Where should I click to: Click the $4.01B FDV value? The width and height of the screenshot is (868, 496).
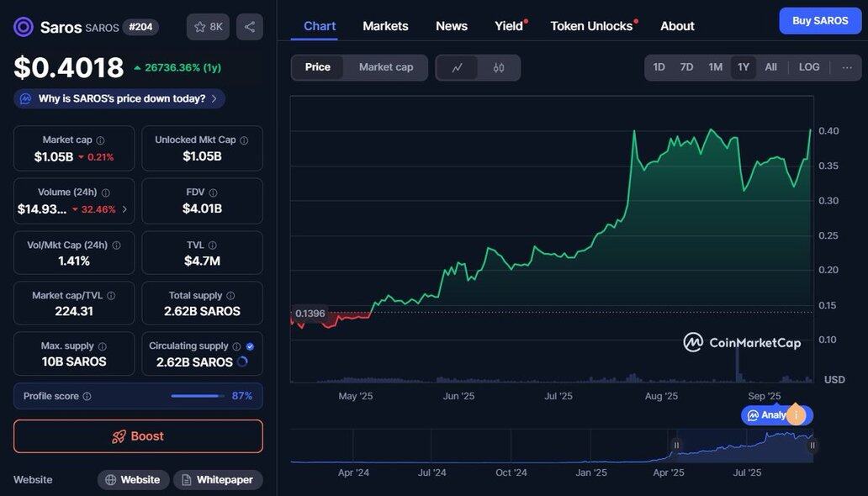[202, 208]
